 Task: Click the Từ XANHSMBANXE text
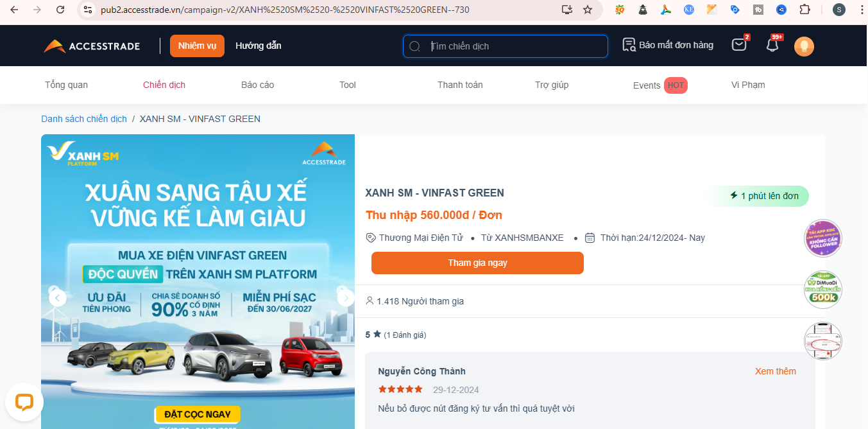click(523, 238)
